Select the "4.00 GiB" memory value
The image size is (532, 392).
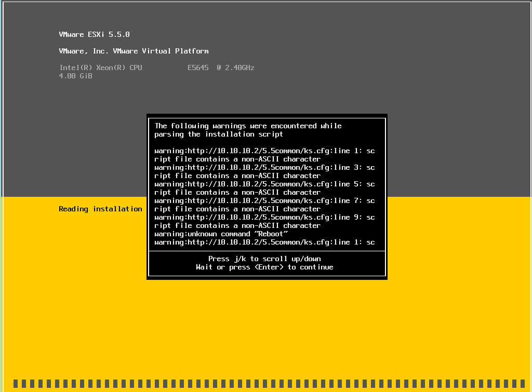point(76,76)
